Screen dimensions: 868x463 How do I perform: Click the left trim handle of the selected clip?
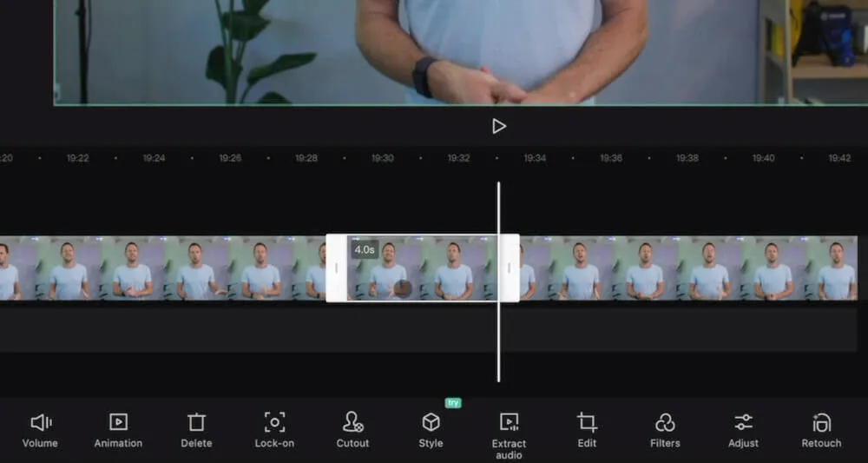tap(337, 268)
